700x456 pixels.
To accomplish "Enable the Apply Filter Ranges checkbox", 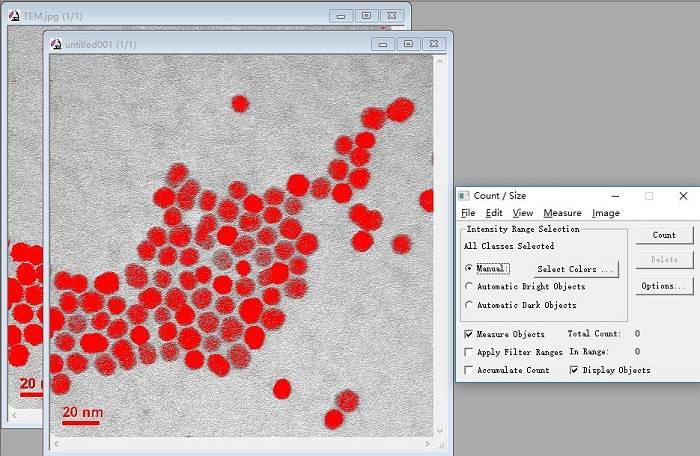I will tap(469, 352).
